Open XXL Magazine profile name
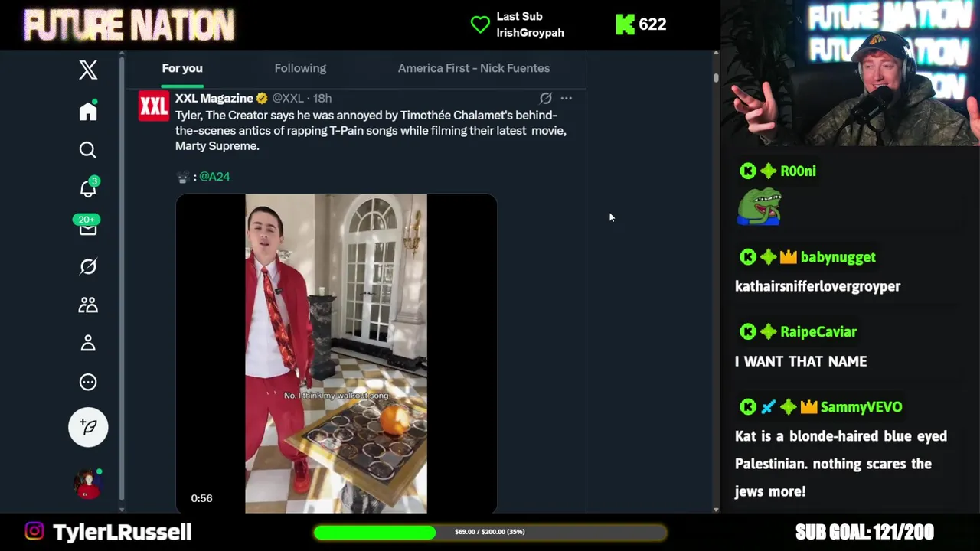The height and width of the screenshot is (551, 980). coord(214,98)
